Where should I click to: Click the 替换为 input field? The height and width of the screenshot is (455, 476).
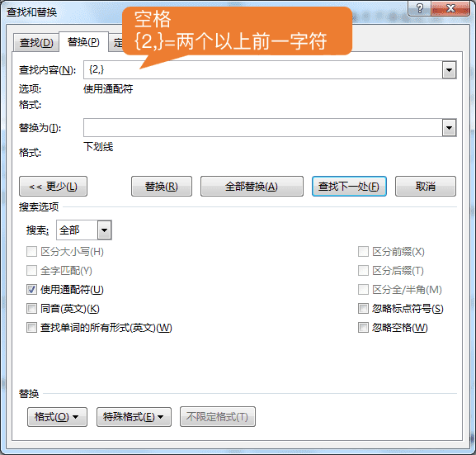[263, 128]
